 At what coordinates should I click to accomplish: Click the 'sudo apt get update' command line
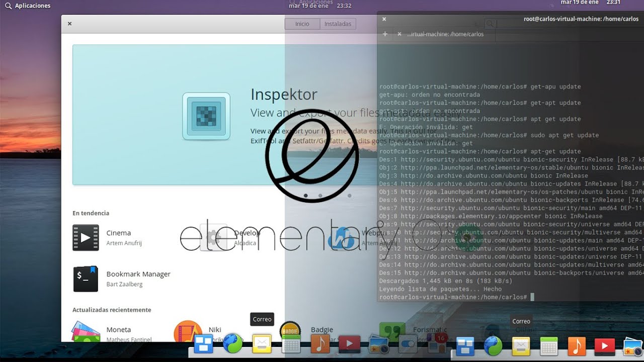(489, 135)
